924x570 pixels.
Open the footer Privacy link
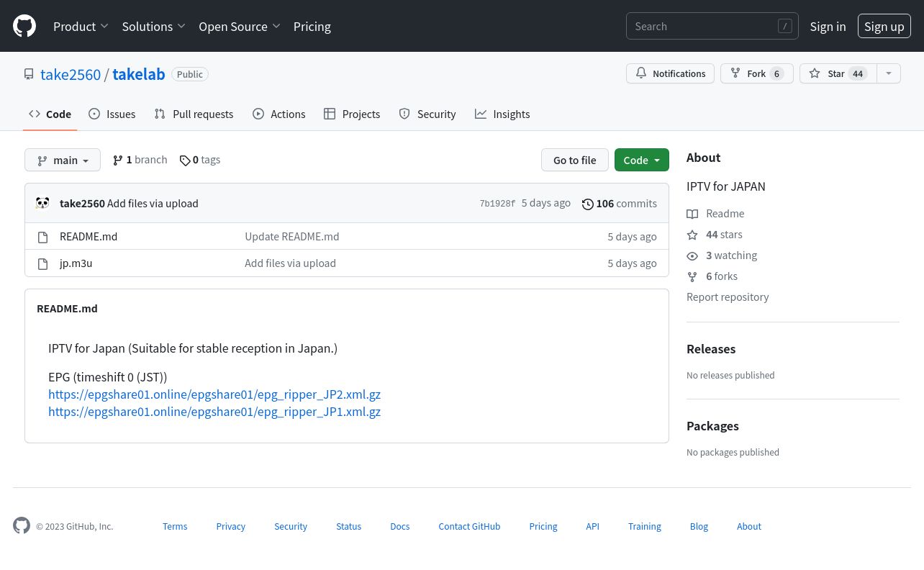click(231, 527)
